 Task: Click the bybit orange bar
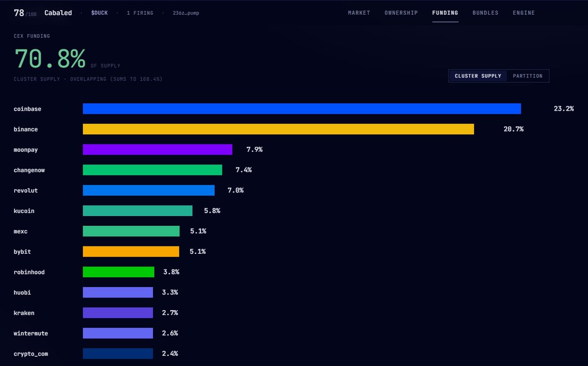coord(131,251)
